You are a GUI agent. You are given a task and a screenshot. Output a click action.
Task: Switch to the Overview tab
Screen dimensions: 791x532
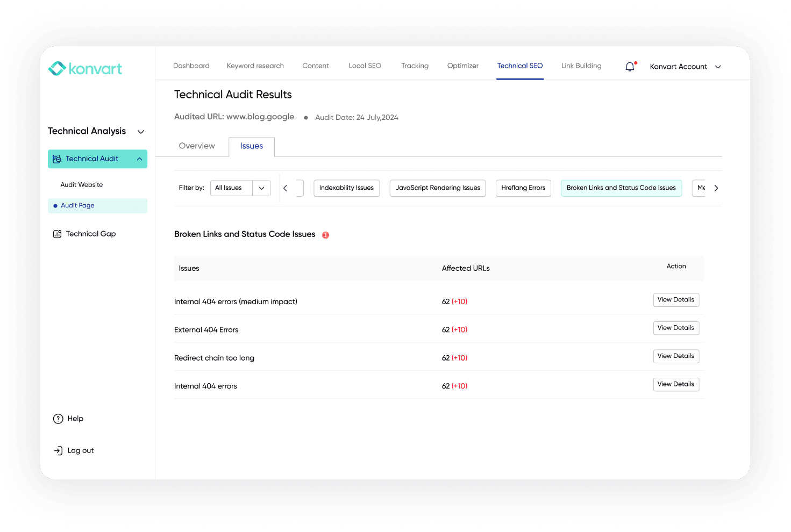[197, 146]
